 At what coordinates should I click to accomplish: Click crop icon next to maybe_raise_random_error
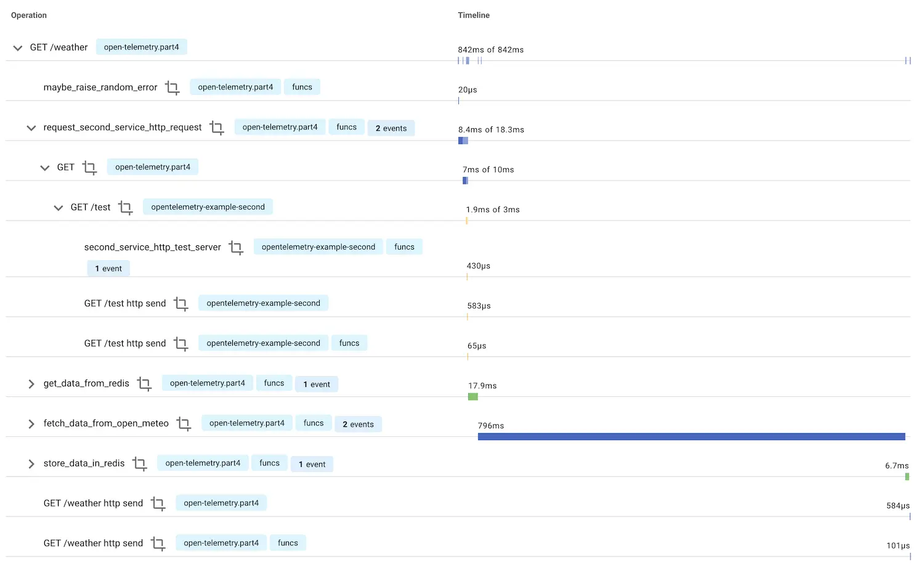(x=172, y=88)
